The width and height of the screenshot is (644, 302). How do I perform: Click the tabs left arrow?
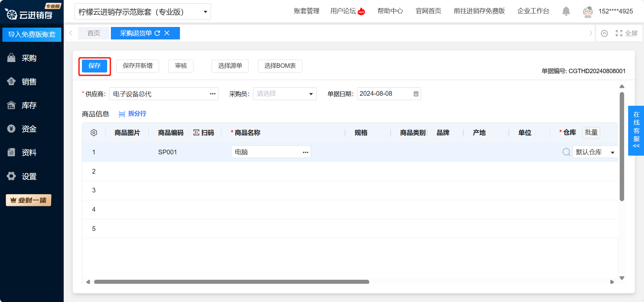(71, 33)
